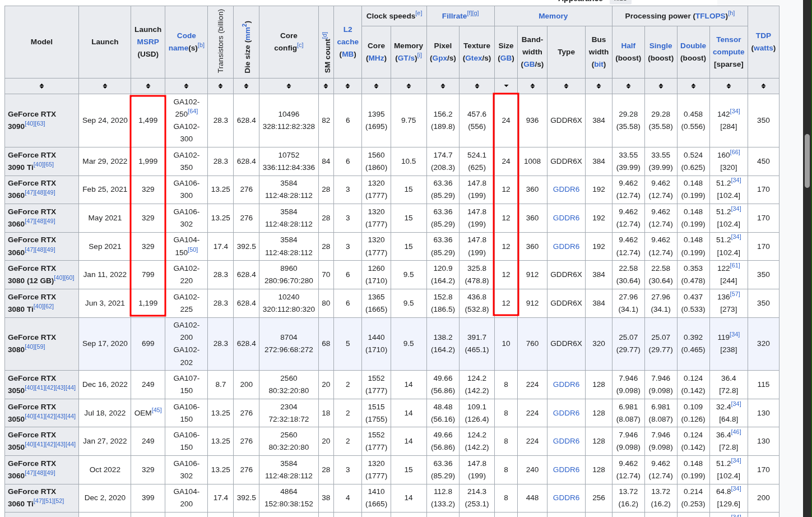Sort by Single precision column arrow

661,86
